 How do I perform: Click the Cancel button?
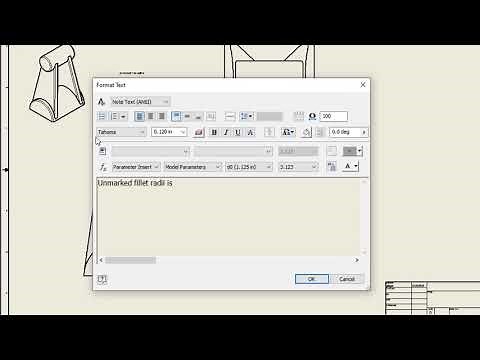[347, 279]
